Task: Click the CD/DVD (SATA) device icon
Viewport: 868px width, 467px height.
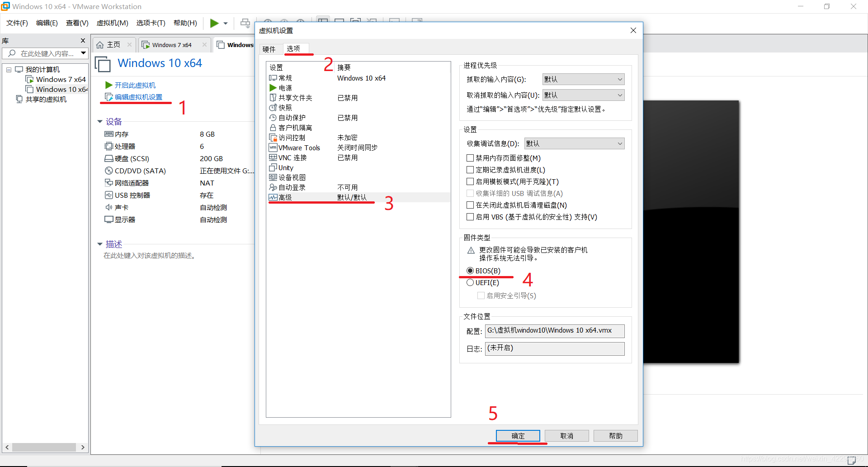Action: pos(108,171)
